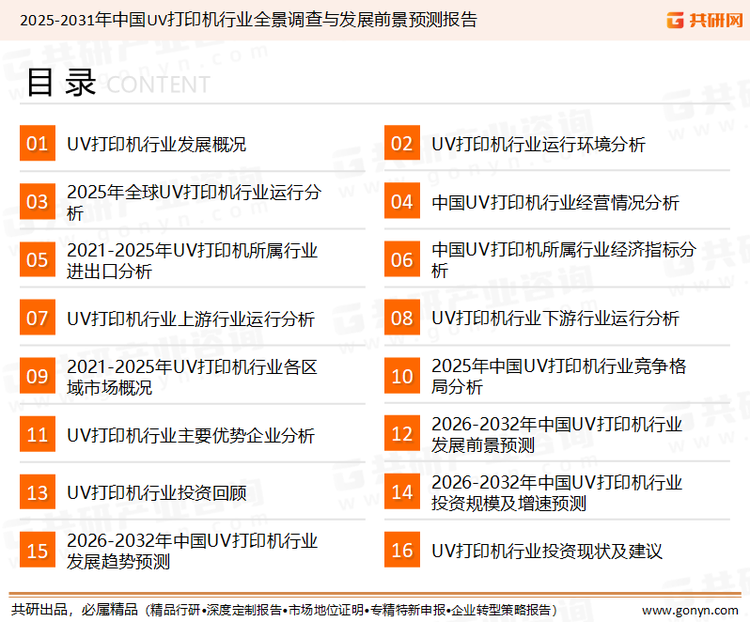Select 'UV打印机行业投资现状及建议' entry

(547, 551)
